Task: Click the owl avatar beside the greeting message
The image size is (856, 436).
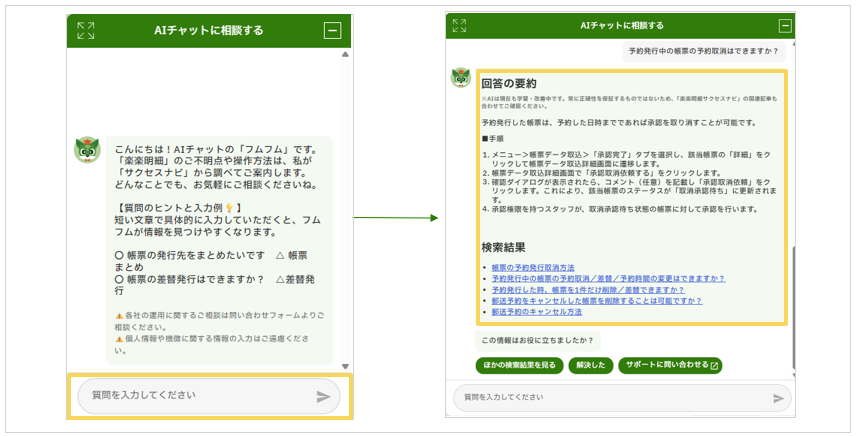Action: 87,150
